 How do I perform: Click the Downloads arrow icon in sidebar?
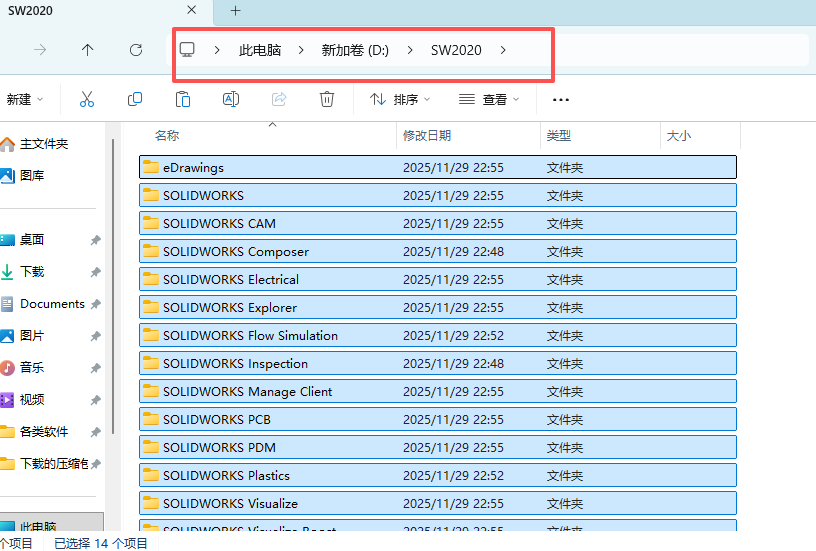(x=7, y=272)
